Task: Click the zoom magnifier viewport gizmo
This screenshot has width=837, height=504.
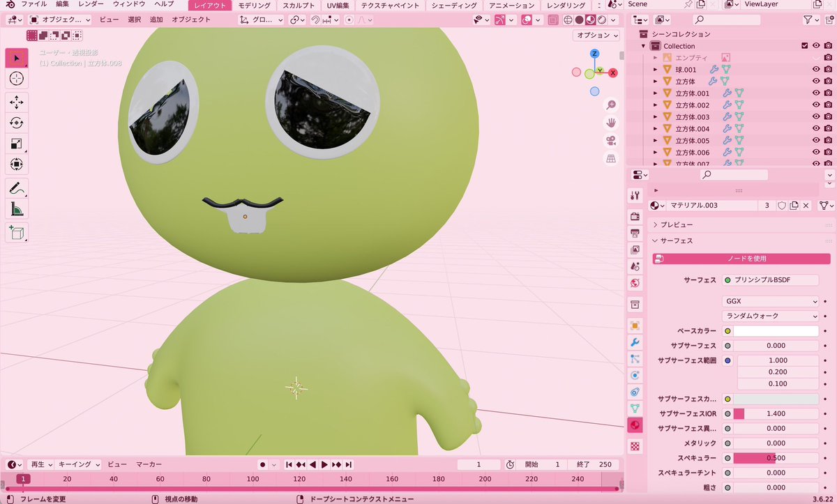Action: tap(611, 105)
